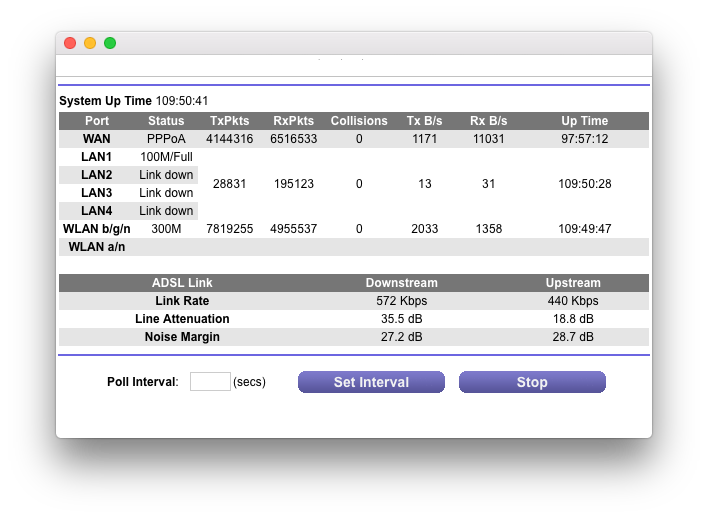Select LAN3 Link down status
This screenshot has height=518, width=708.
[166, 193]
